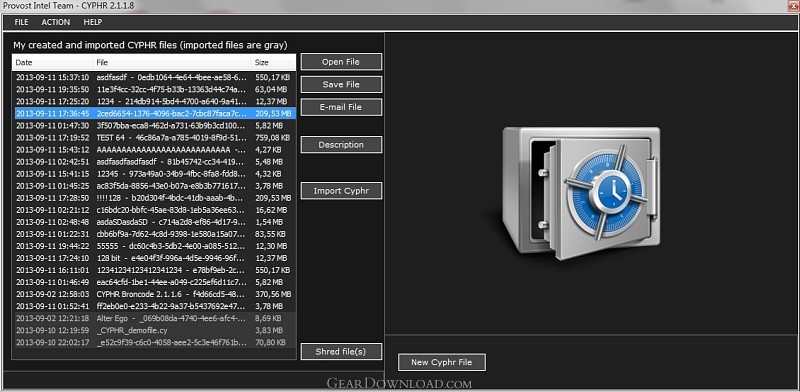Sort list by Size column header
The image size is (800, 392).
[273, 63]
